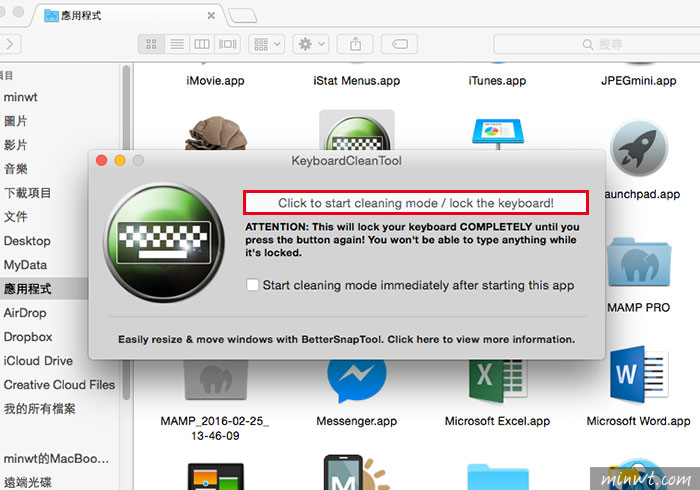
Task: Minimize the KeyboardCleanTool window
Action: pos(120,160)
